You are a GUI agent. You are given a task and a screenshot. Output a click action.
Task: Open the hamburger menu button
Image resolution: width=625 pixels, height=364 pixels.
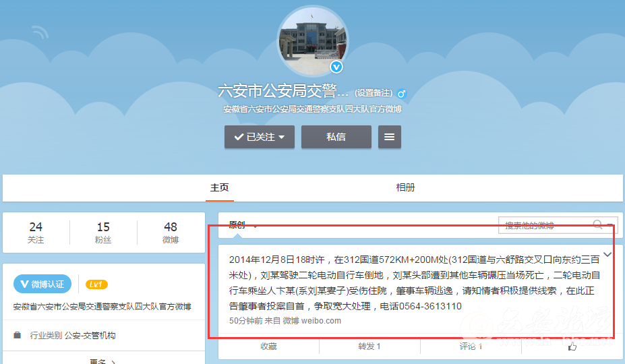click(390, 137)
